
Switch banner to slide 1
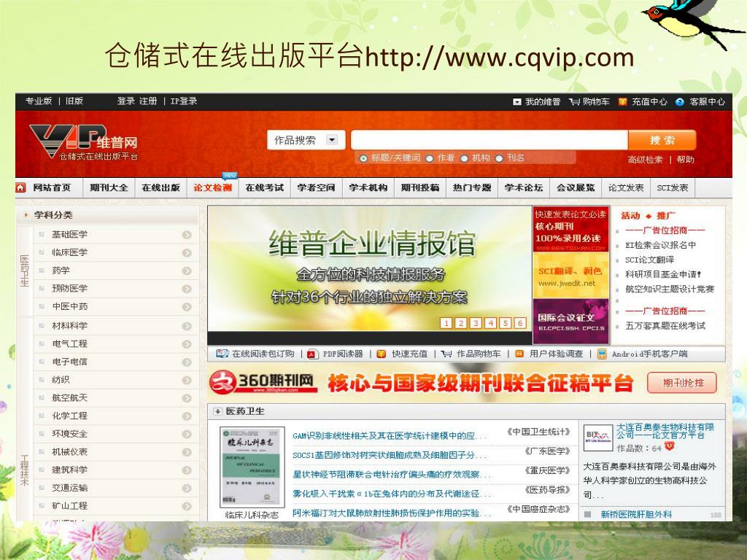tap(446, 323)
